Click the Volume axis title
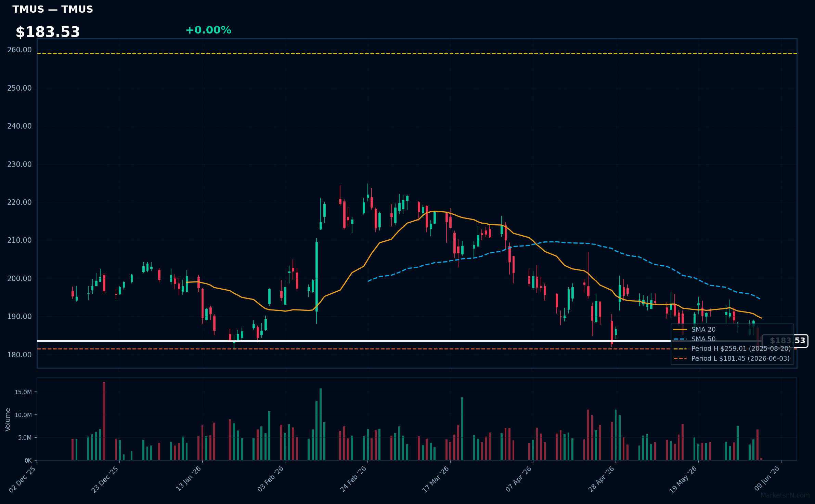815x504 pixels. pyautogui.click(x=8, y=420)
